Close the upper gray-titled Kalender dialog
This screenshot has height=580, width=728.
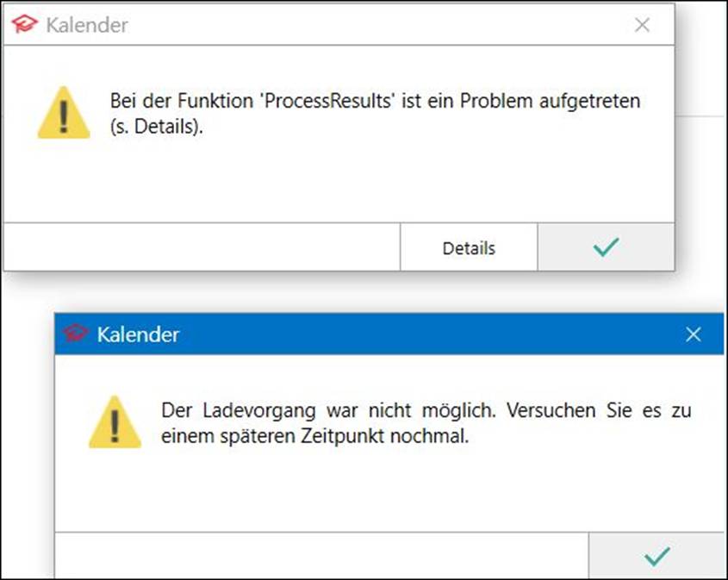point(642,25)
